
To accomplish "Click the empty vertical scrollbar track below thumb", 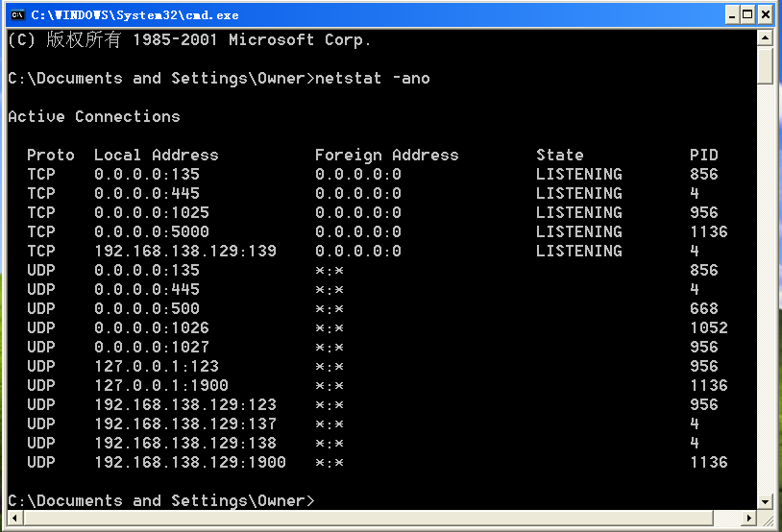I will (765, 288).
